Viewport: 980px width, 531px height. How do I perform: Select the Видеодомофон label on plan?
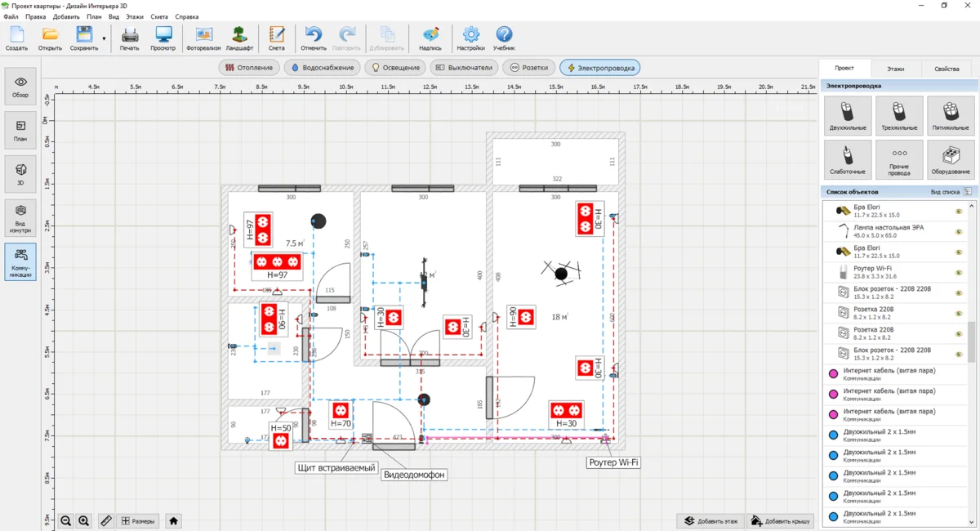415,475
